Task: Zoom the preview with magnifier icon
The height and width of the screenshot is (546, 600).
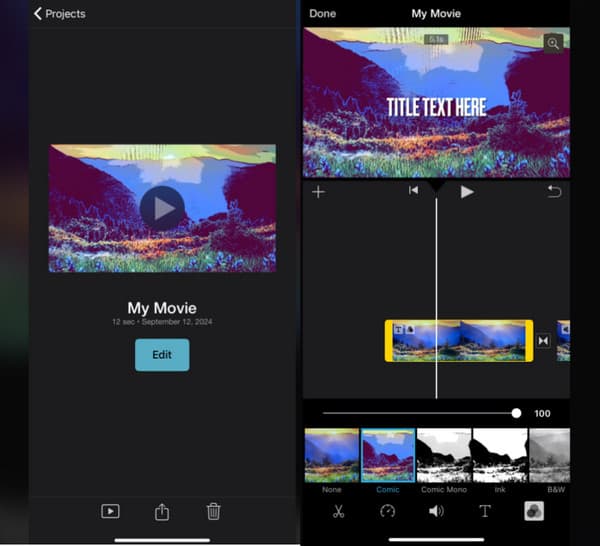Action: pos(552,43)
